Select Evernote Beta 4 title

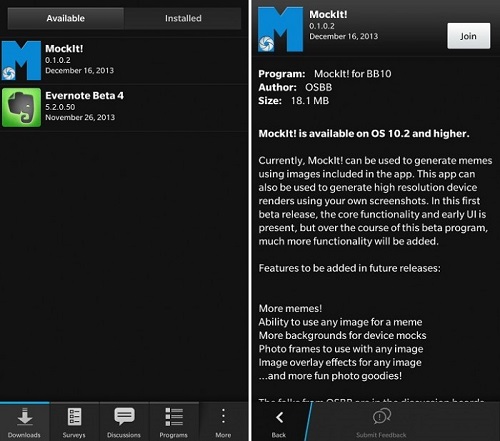point(84,96)
